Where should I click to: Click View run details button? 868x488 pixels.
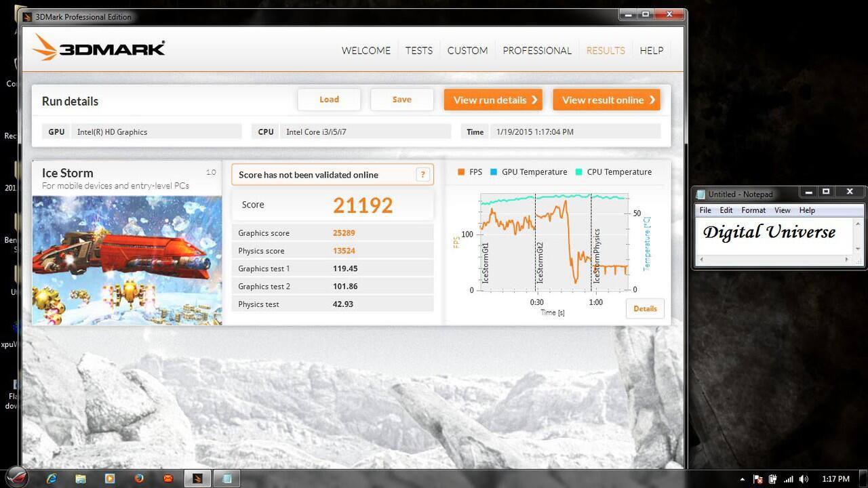[x=493, y=100]
